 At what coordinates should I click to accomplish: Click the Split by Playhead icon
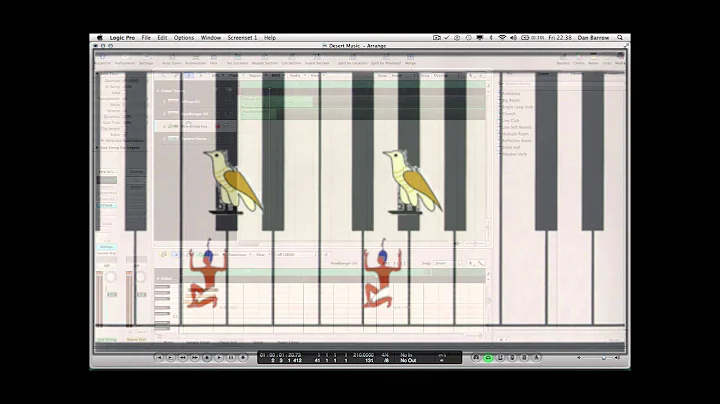pos(386,58)
